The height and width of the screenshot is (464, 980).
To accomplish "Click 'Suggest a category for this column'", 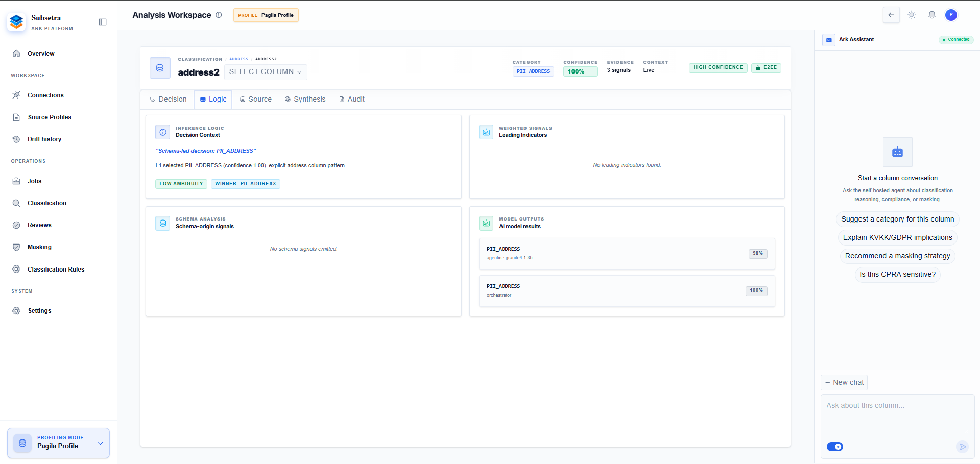I will pyautogui.click(x=897, y=219).
